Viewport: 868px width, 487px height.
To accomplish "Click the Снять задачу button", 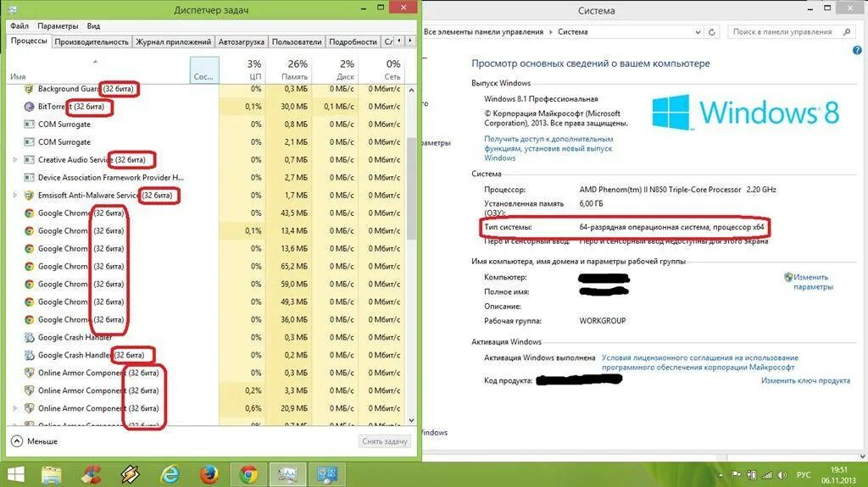I will point(385,441).
